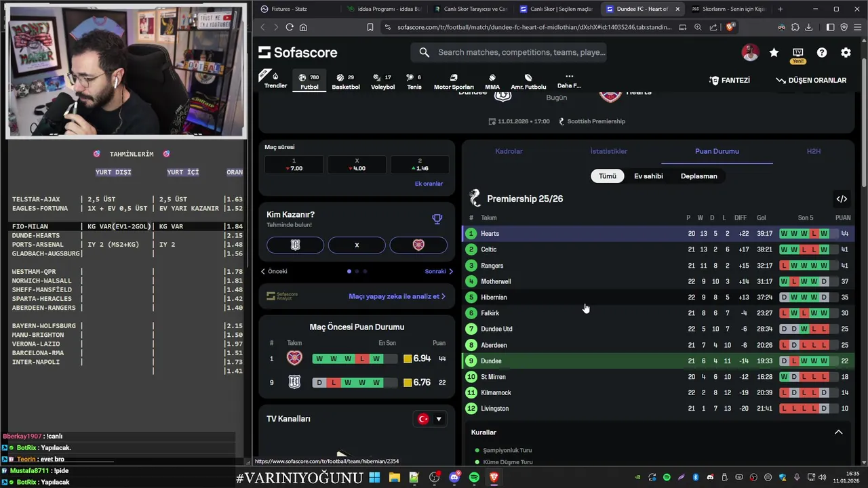Click the Sofascore logo
This screenshot has width=868, height=488.
coord(298,52)
